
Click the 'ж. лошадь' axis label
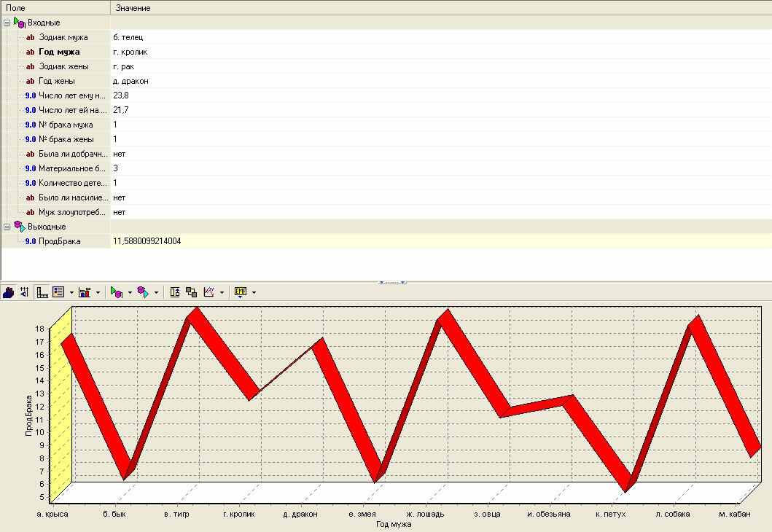point(425,515)
